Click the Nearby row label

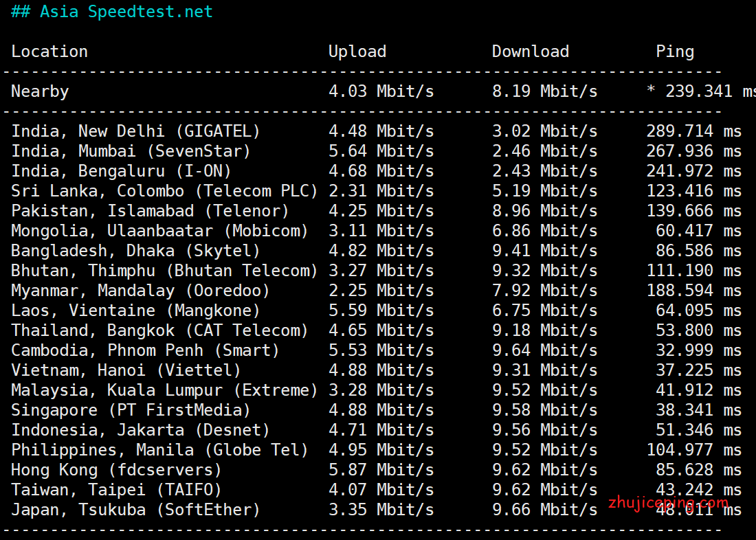[x=40, y=91]
